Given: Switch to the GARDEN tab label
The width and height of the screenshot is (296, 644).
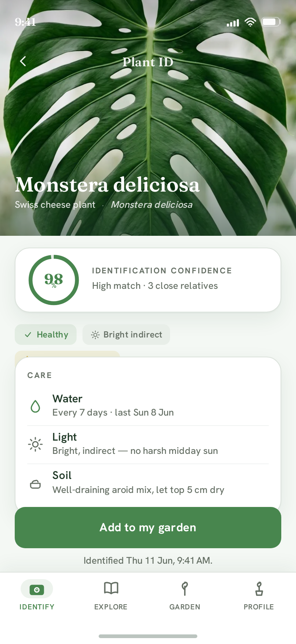Looking at the screenshot, I should [185, 607].
